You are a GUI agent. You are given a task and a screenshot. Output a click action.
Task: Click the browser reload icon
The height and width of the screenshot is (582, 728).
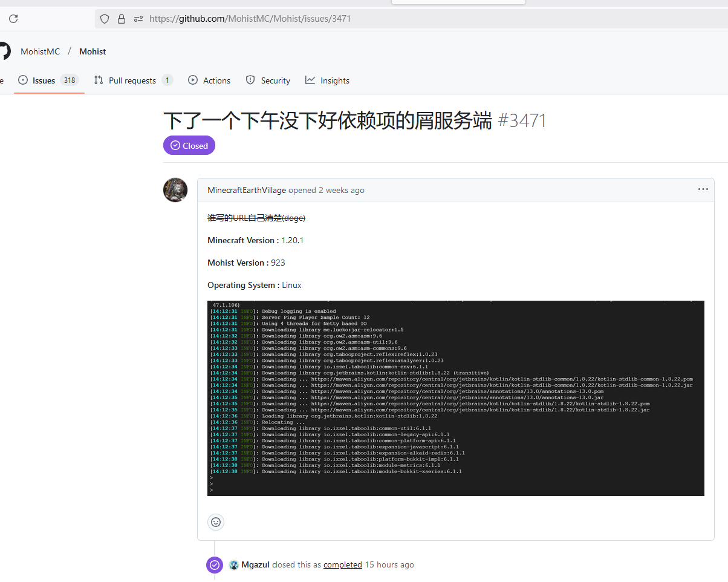(13, 19)
